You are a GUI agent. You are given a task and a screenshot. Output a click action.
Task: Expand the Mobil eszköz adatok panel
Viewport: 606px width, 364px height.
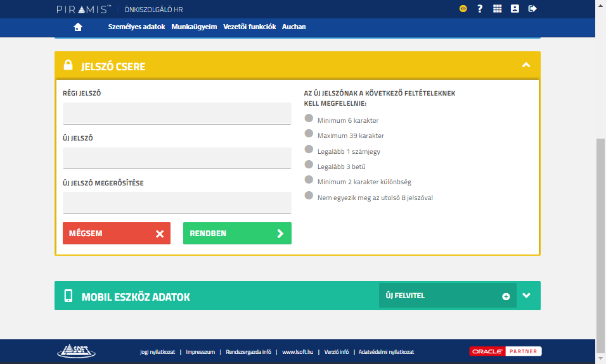click(x=525, y=296)
